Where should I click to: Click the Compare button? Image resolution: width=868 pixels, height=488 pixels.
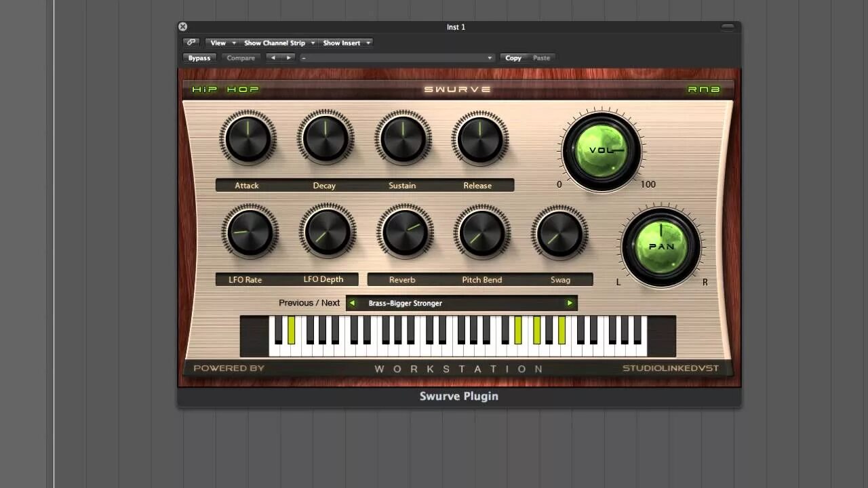click(x=241, y=58)
